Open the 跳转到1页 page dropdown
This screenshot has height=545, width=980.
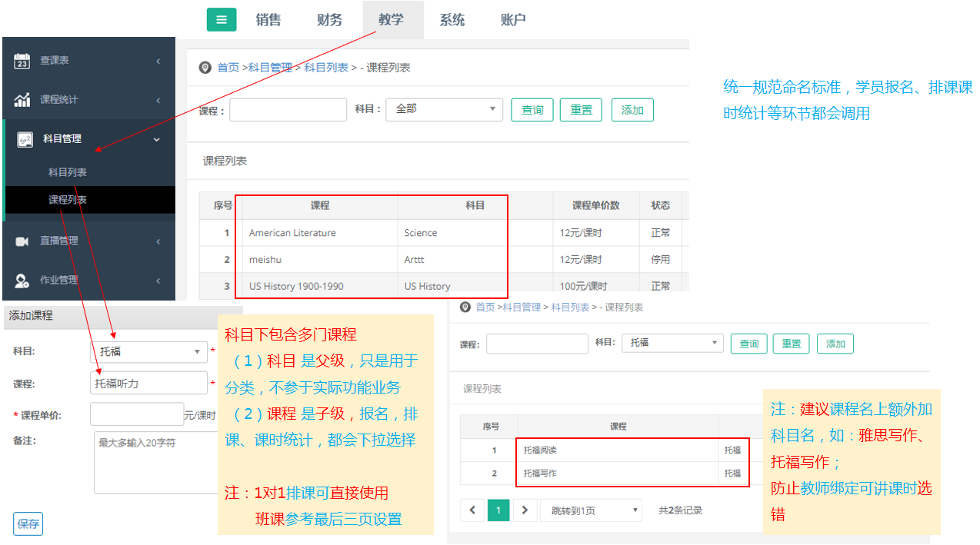point(592,510)
